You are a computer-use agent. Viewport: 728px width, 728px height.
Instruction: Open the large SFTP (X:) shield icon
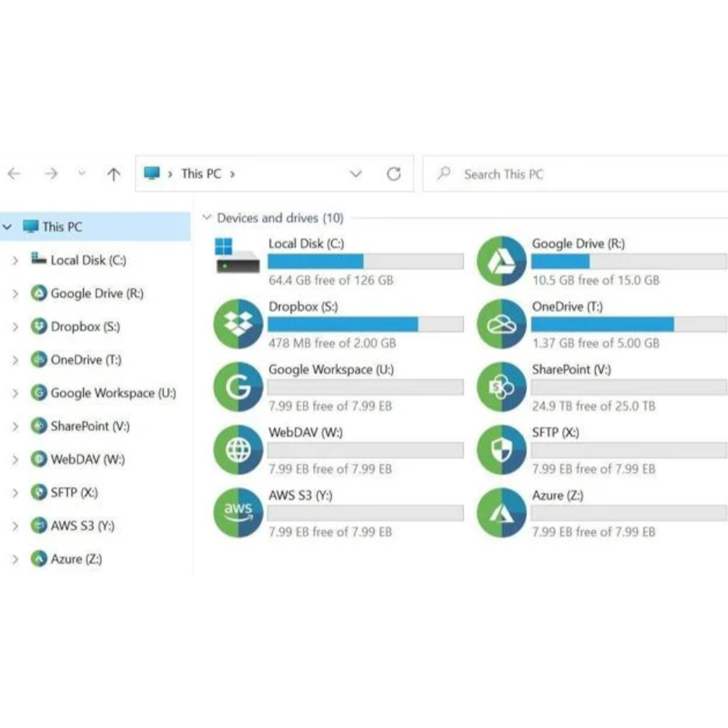coord(501,449)
